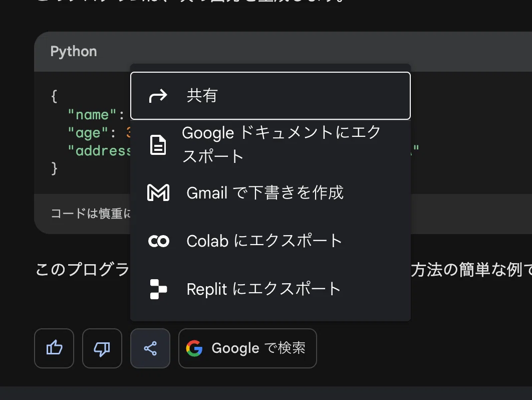Image resolution: width=532 pixels, height=400 pixels.
Task: Click the Google で検索 button
Action: (x=247, y=348)
